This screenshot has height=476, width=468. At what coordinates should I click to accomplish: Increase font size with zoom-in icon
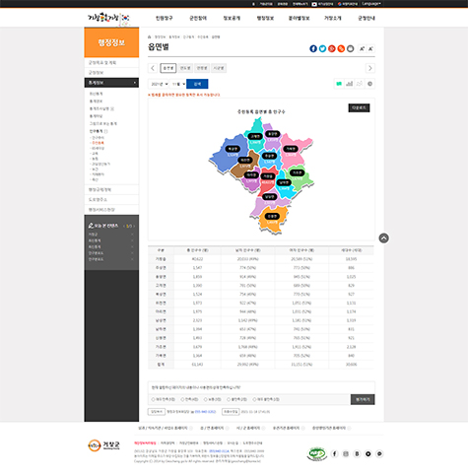pyautogui.click(x=362, y=48)
